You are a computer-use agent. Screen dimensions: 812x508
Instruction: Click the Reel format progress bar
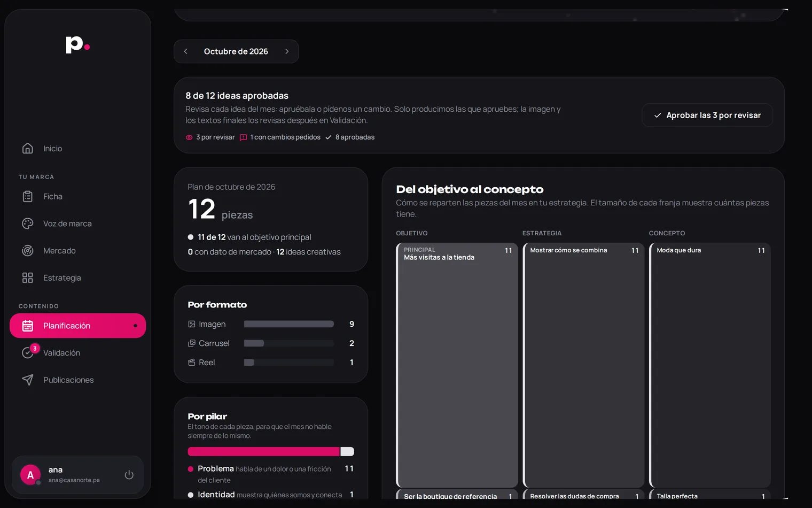289,363
